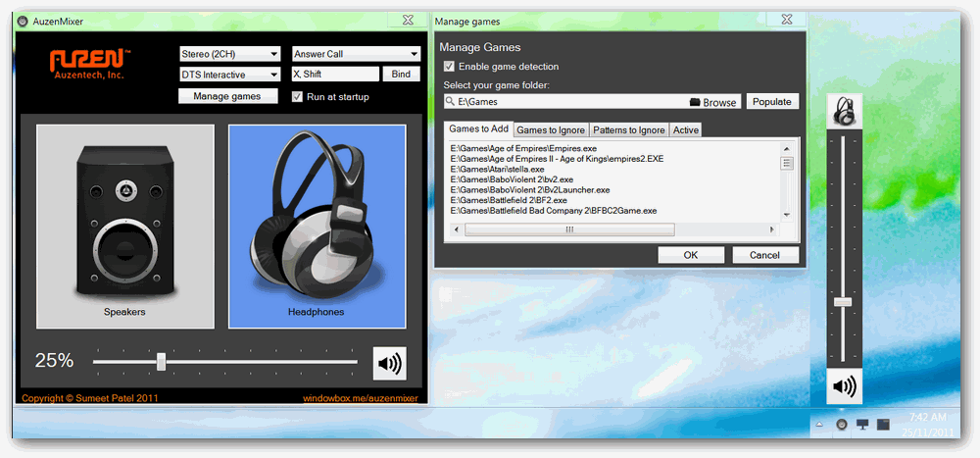
Task: Click games list scroll right arrow
Action: (x=772, y=229)
